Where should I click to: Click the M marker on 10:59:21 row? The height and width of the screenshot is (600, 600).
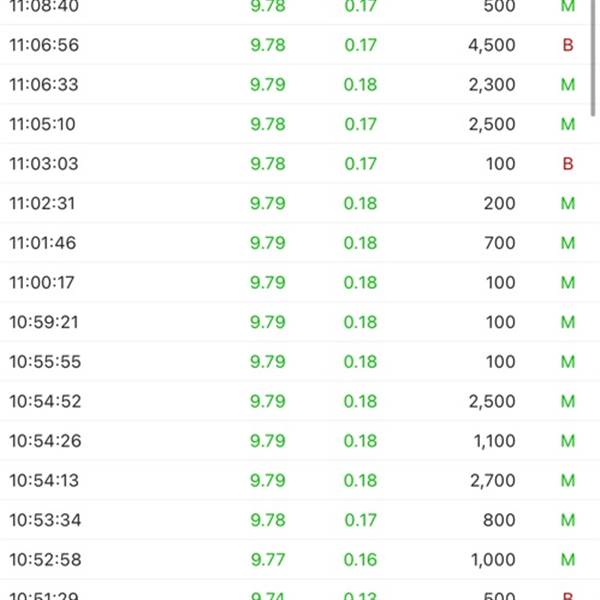pos(568,322)
